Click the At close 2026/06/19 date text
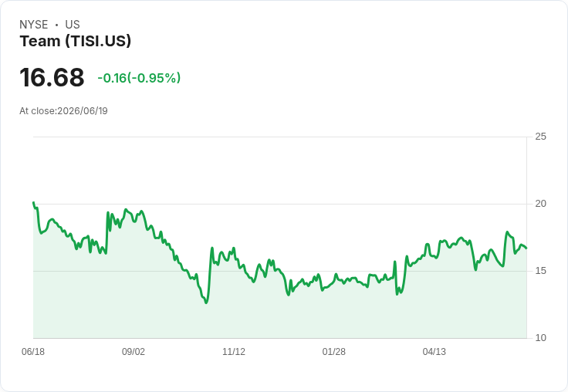 click(x=63, y=111)
